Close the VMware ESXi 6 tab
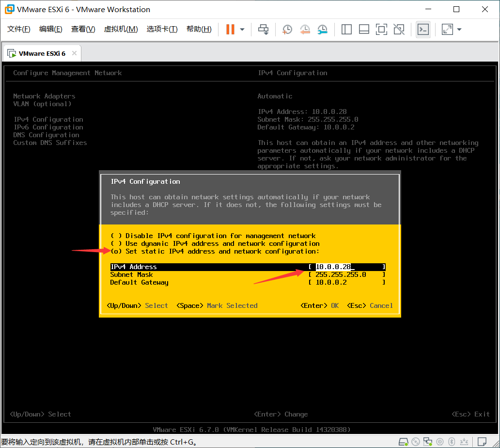This screenshot has height=448, width=500. click(74, 53)
